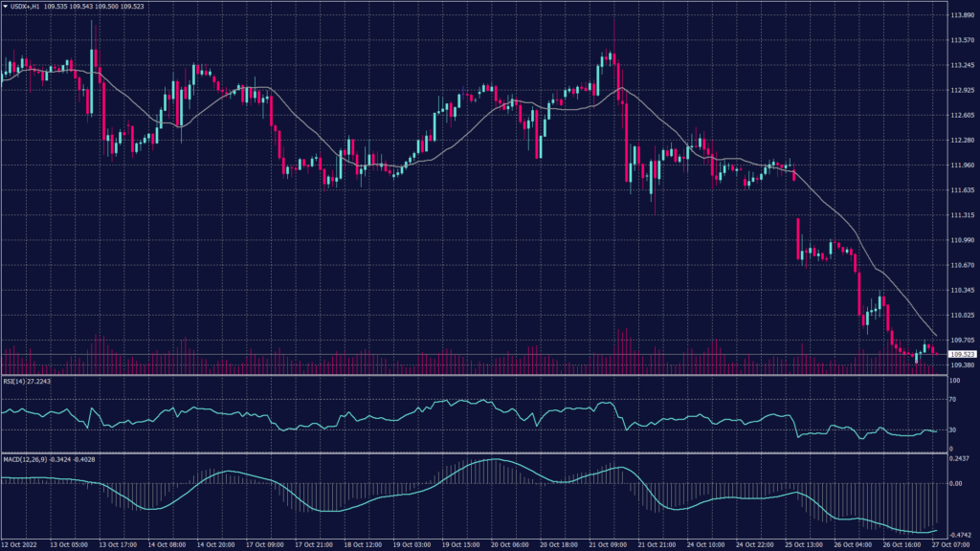Click the RSI 70 level label
This screenshot has height=551, width=980.
pyautogui.click(x=953, y=399)
